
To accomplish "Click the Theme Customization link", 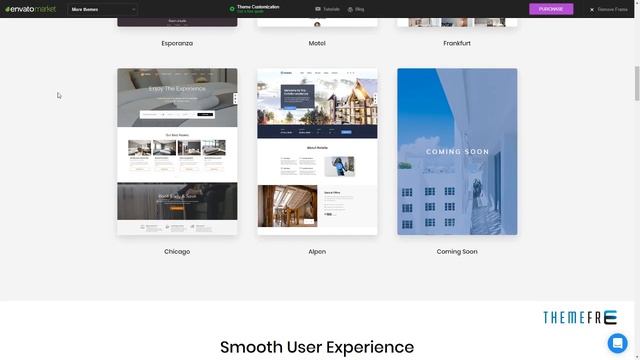I will click(x=258, y=7).
